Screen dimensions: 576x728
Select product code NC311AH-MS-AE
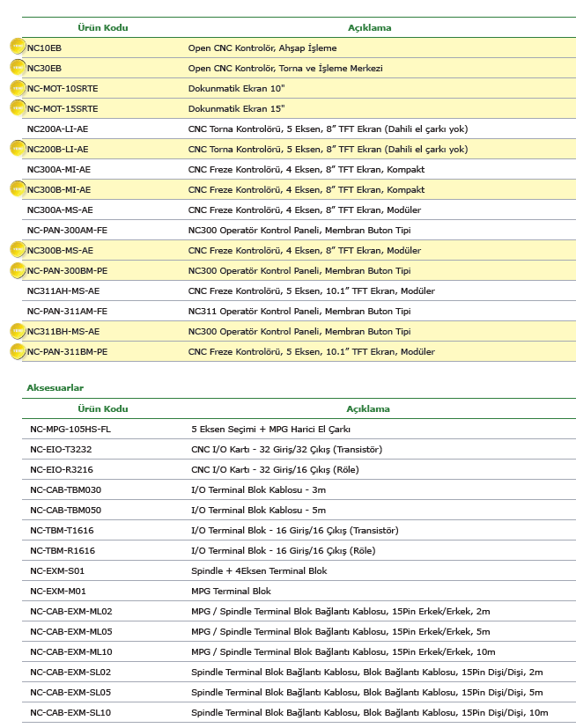pos(63,291)
